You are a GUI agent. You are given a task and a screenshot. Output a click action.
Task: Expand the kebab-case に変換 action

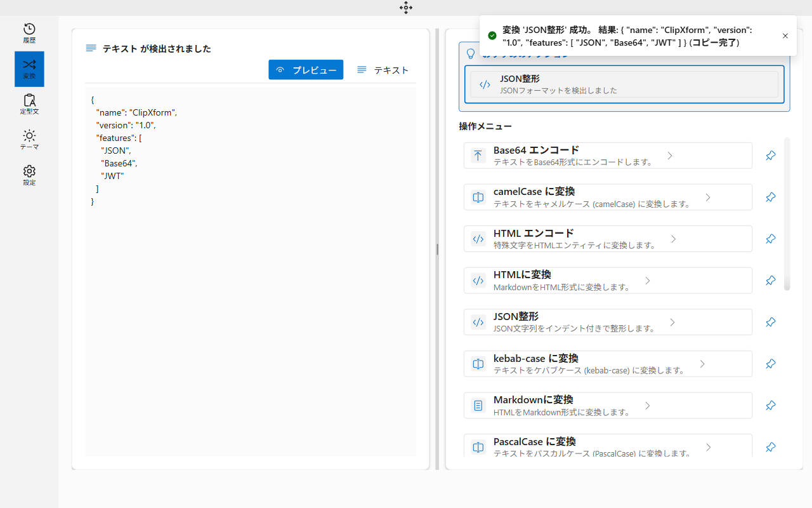pos(702,363)
